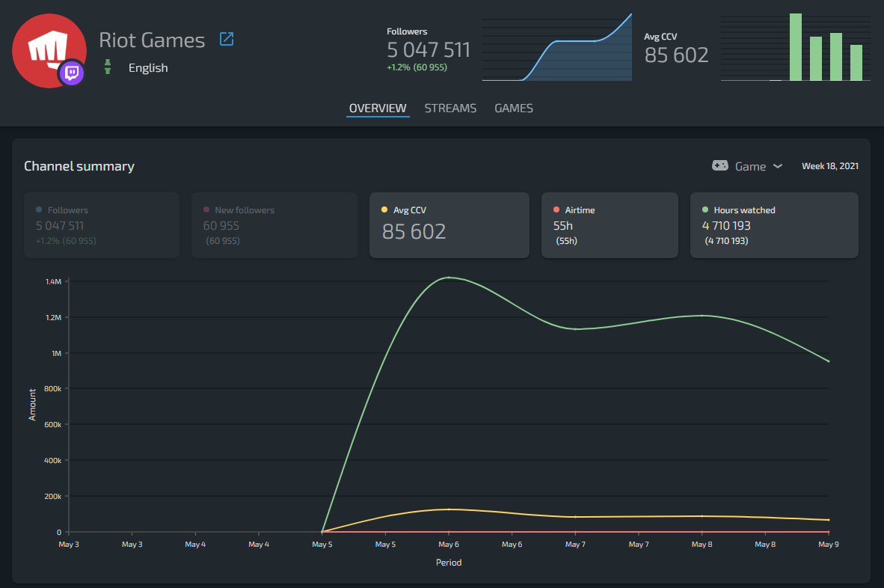Click the yellow Avg CCV point on May 6

(x=449, y=509)
